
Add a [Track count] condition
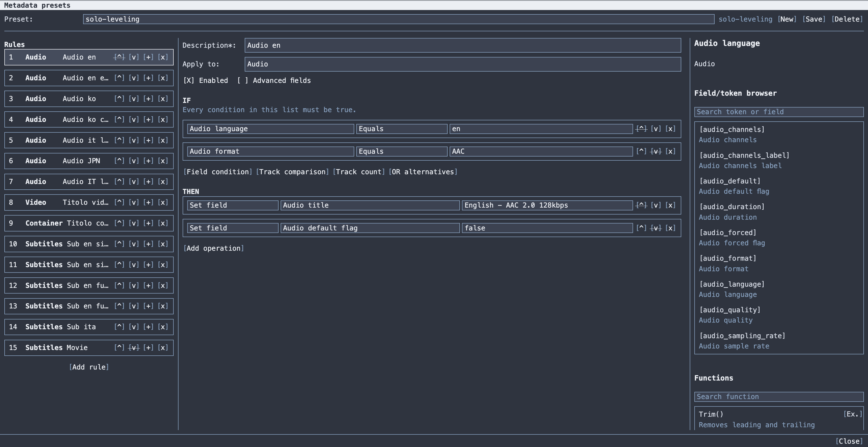point(359,172)
